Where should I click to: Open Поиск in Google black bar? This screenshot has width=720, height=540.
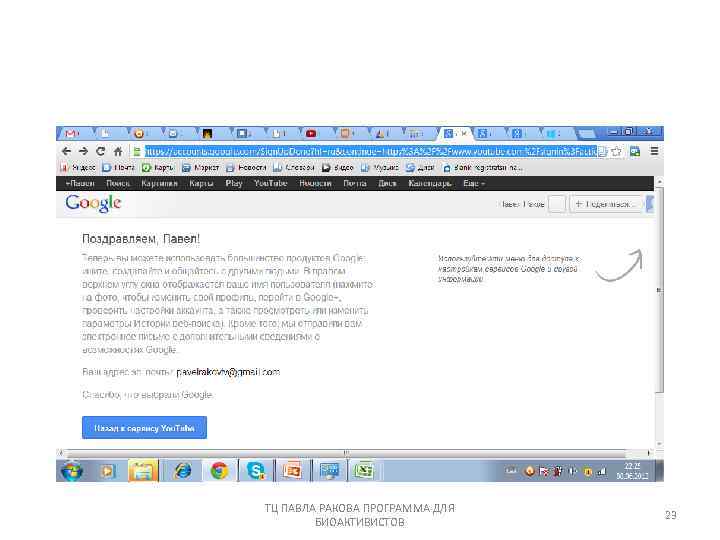coord(118,183)
